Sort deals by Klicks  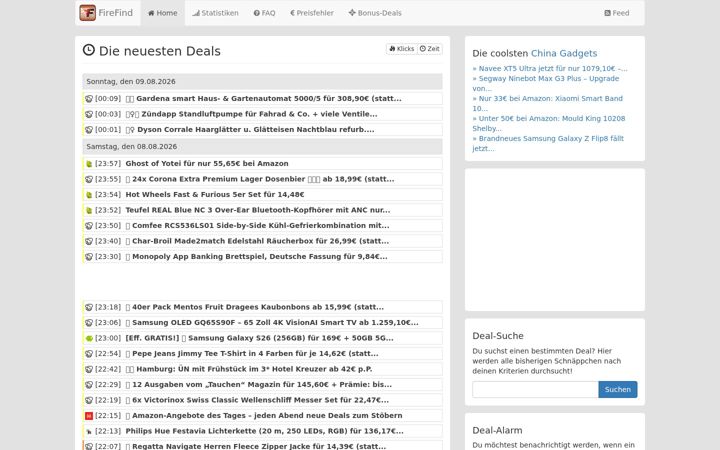coord(402,49)
